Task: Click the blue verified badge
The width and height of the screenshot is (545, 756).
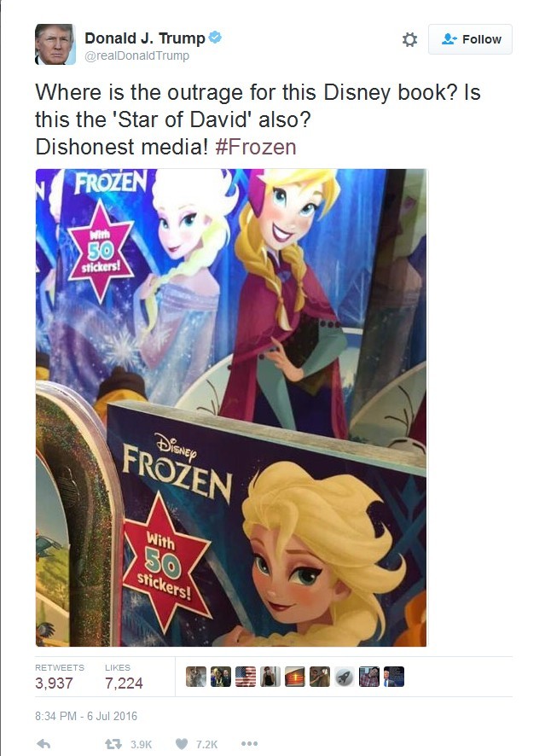Action: tap(215, 38)
